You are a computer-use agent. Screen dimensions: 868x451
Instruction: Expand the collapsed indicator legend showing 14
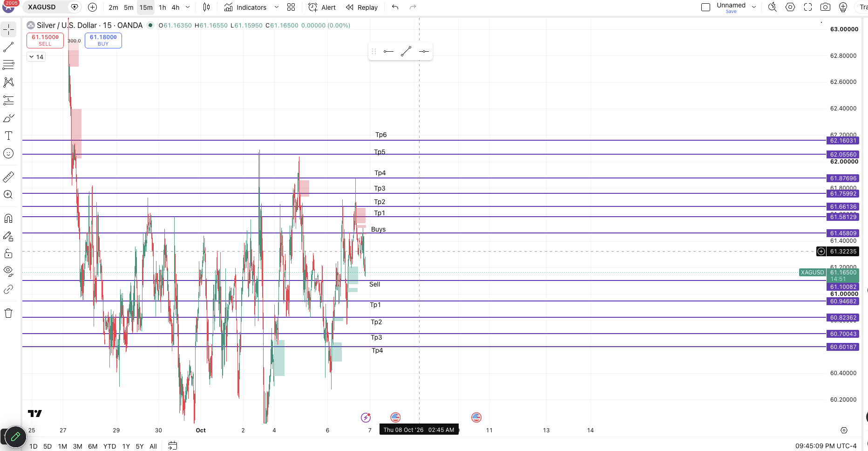tap(36, 57)
